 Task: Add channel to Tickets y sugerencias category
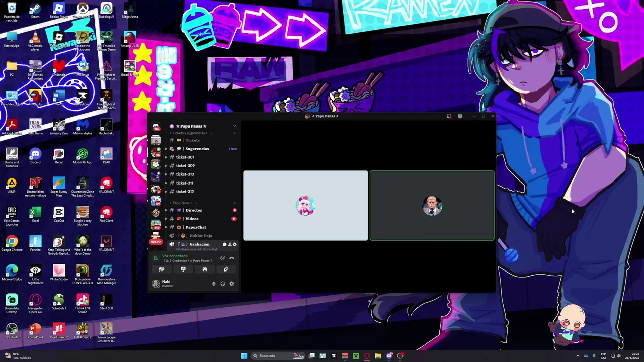[234, 133]
